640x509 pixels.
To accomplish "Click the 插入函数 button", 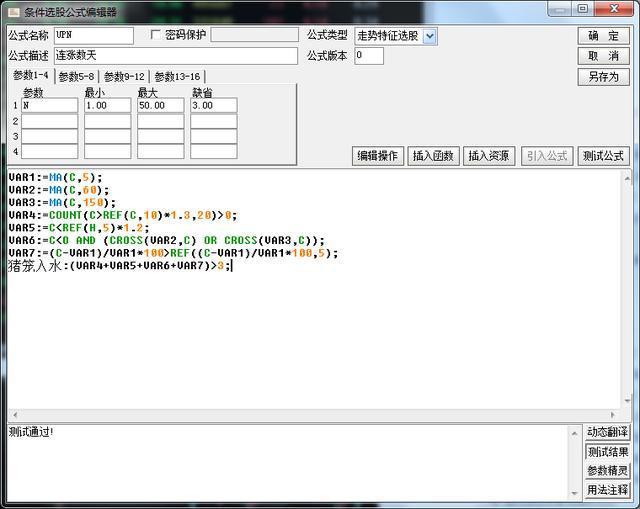I will pos(433,156).
